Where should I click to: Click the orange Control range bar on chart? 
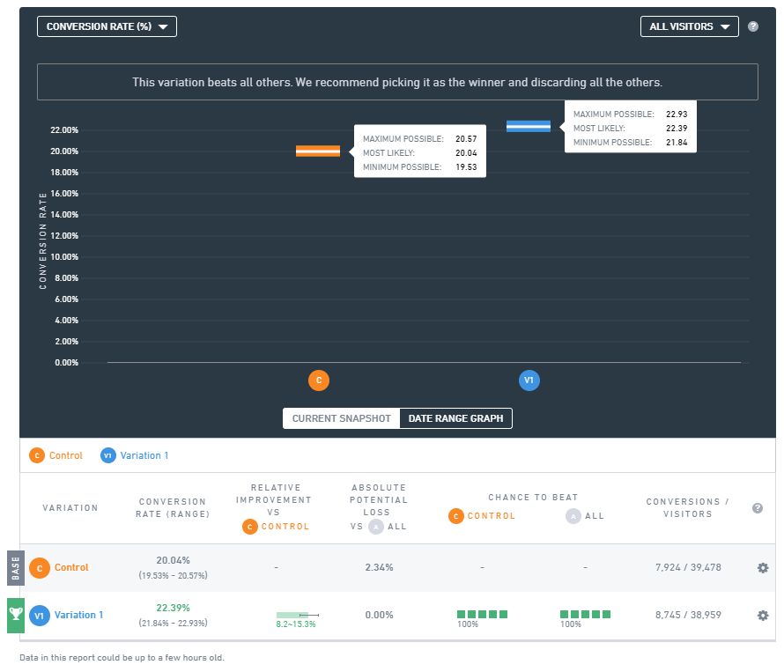pyautogui.click(x=318, y=151)
